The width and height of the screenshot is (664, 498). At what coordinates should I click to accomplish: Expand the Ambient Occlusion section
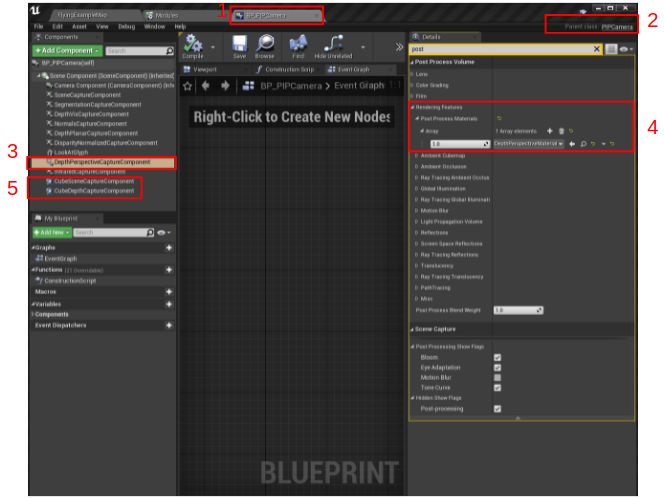pyautogui.click(x=417, y=167)
